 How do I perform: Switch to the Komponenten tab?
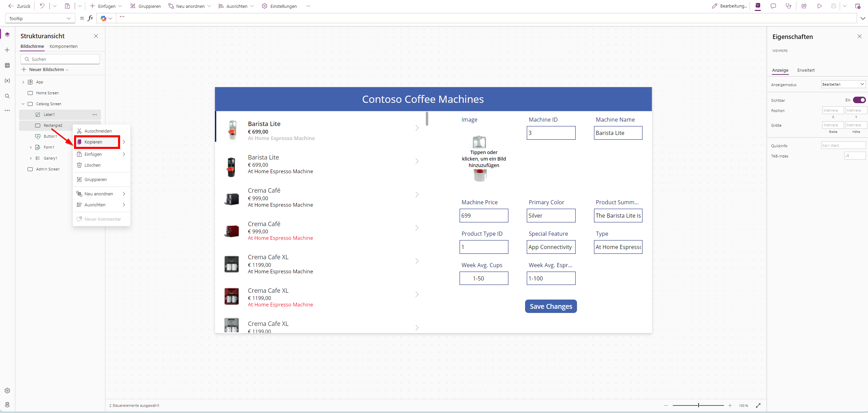pyautogui.click(x=63, y=46)
